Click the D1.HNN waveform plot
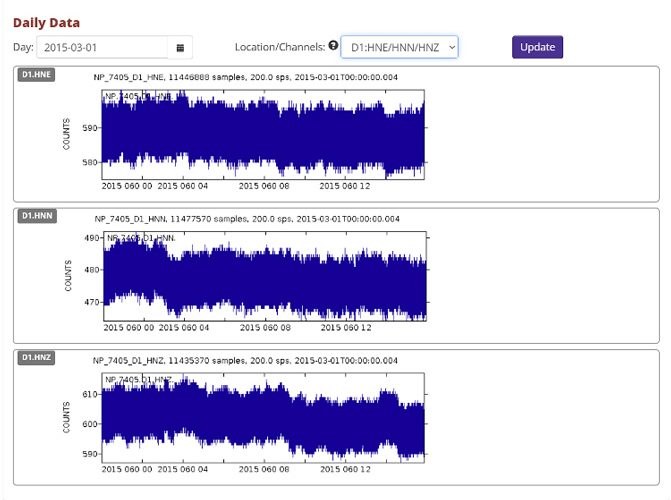Screen dimensions: 671x500 pos(265,276)
